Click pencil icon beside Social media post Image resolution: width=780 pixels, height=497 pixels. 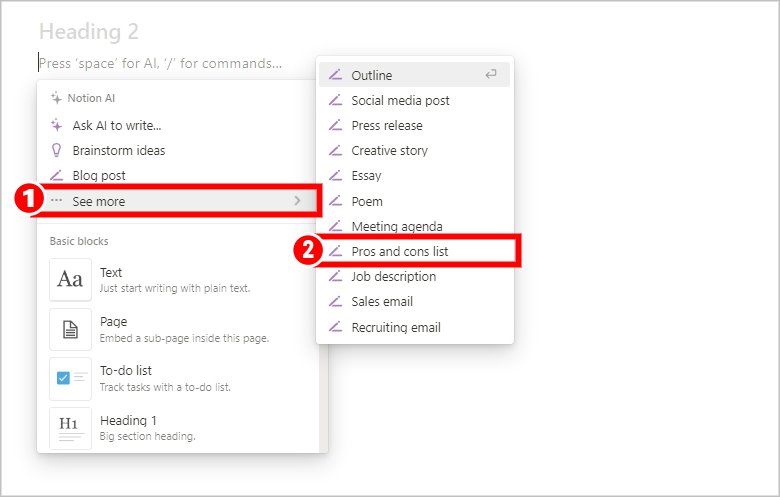point(335,100)
